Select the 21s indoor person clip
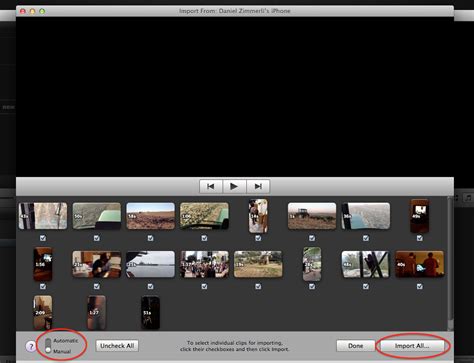 pos(97,264)
